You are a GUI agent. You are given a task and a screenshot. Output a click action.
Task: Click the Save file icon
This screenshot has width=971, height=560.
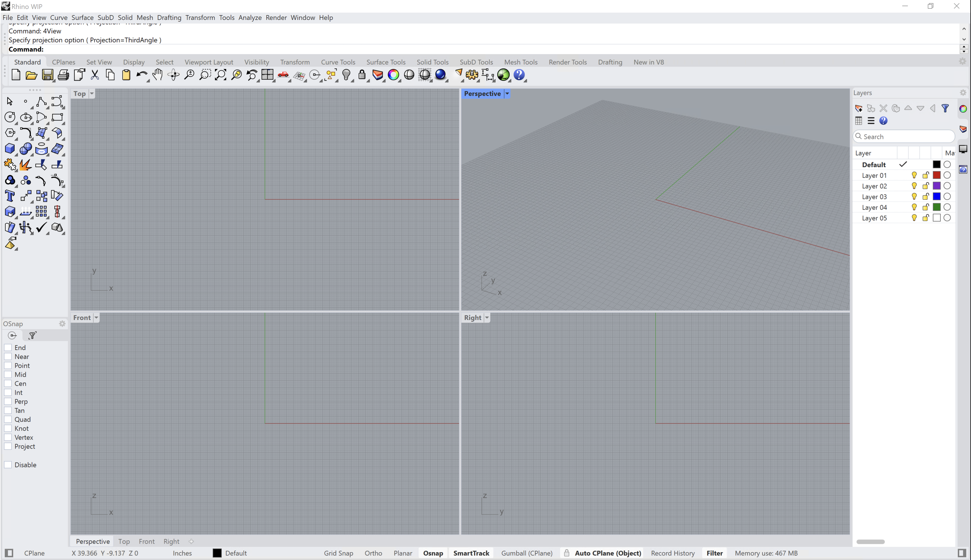pos(47,75)
